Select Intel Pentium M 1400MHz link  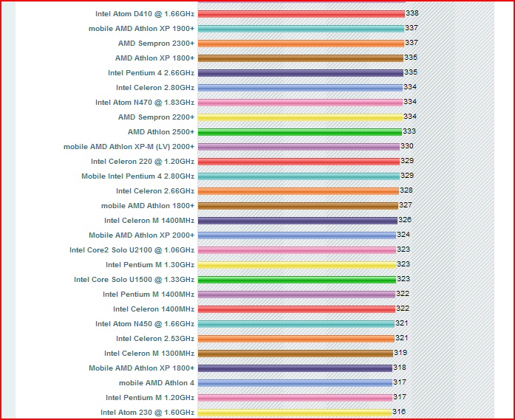pos(149,295)
